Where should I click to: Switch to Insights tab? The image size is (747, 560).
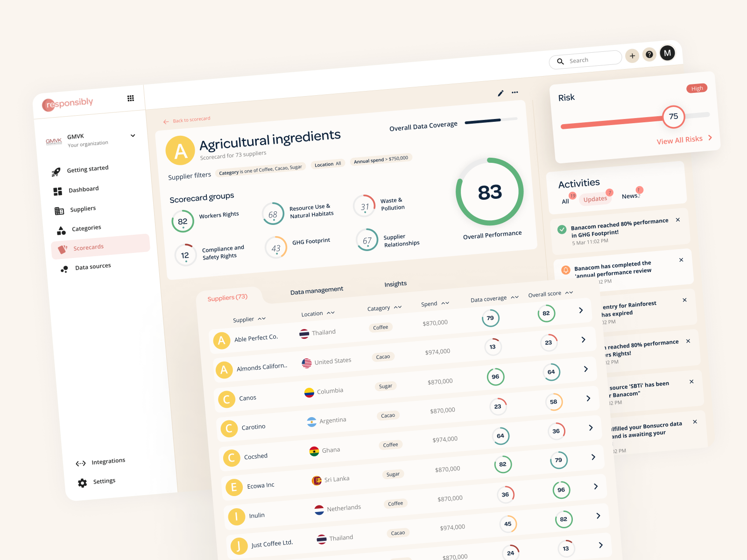395,284
